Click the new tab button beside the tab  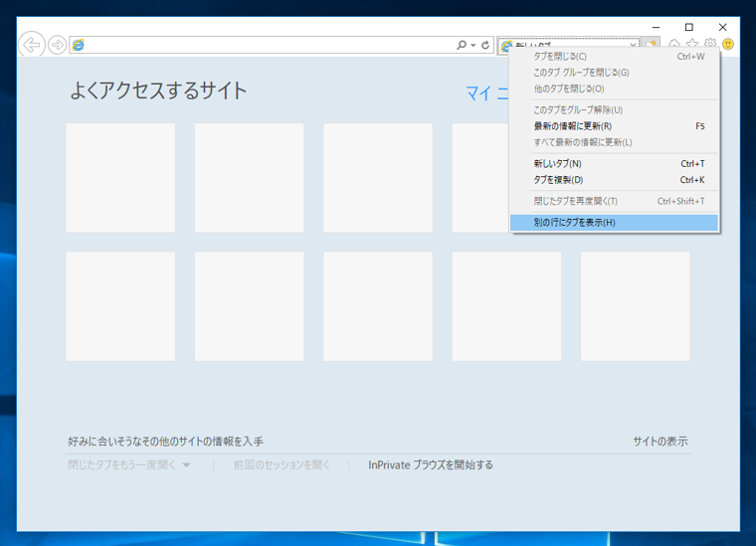(x=652, y=45)
